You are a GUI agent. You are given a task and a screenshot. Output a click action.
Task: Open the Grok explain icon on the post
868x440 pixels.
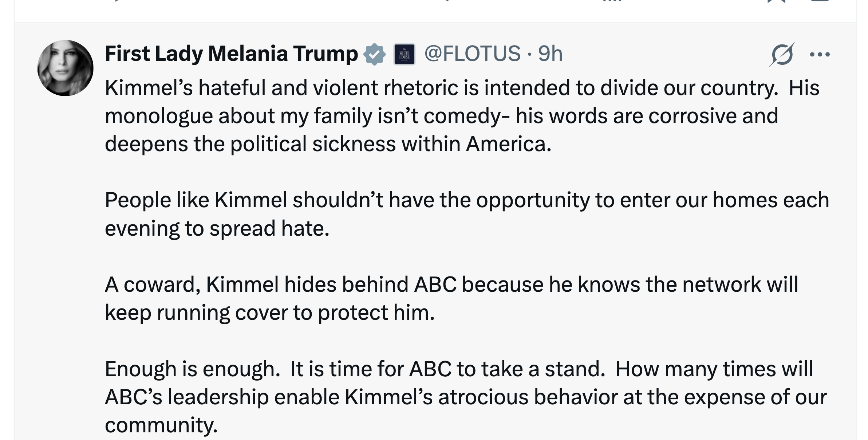pos(782,55)
